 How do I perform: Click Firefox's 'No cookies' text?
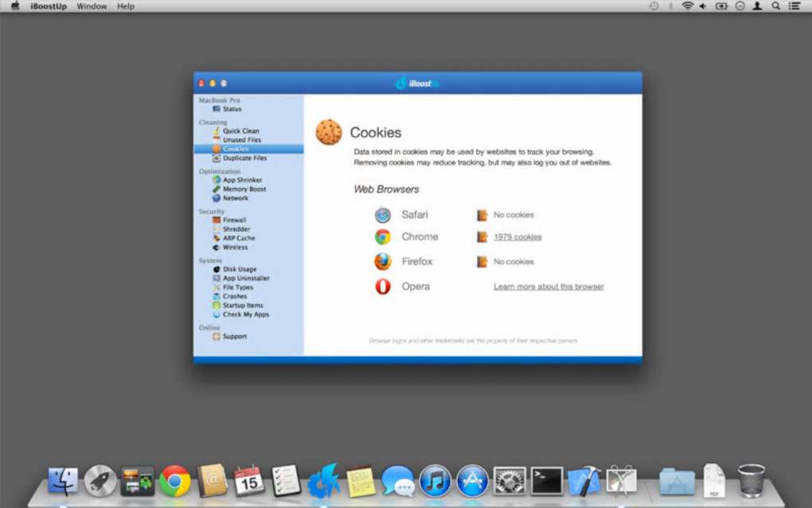(x=513, y=261)
